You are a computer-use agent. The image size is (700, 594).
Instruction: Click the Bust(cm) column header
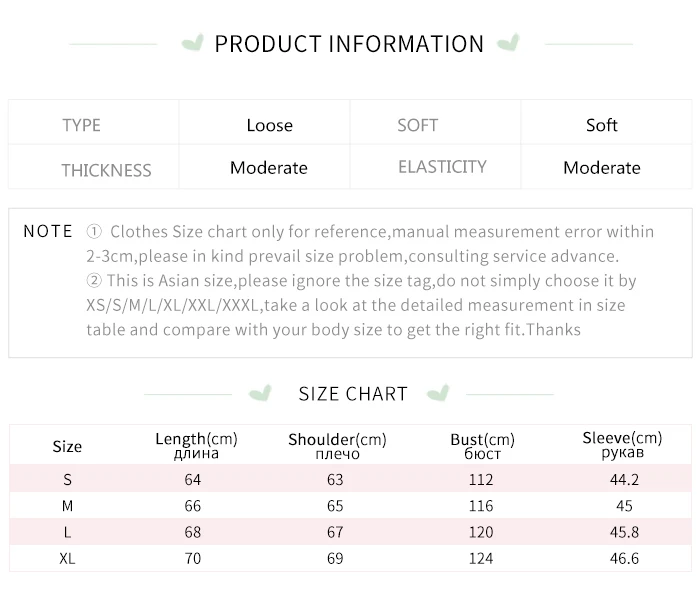click(482, 446)
